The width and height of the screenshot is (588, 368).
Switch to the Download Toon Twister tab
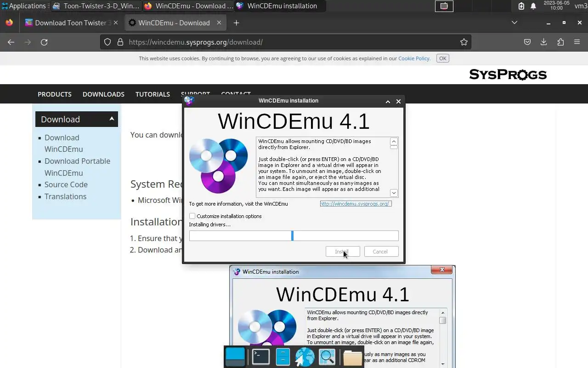click(71, 23)
